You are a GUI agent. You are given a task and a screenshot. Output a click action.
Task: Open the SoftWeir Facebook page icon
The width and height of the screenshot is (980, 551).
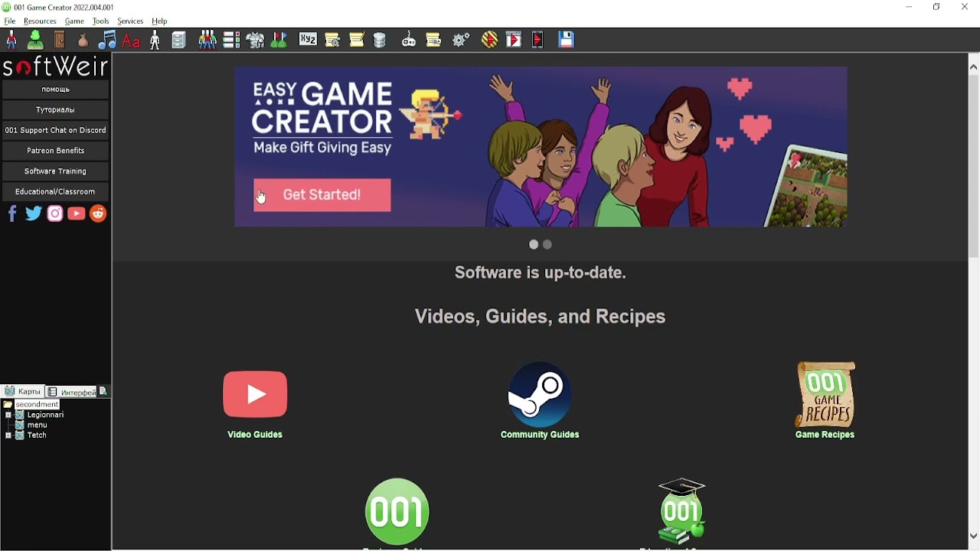[12, 214]
